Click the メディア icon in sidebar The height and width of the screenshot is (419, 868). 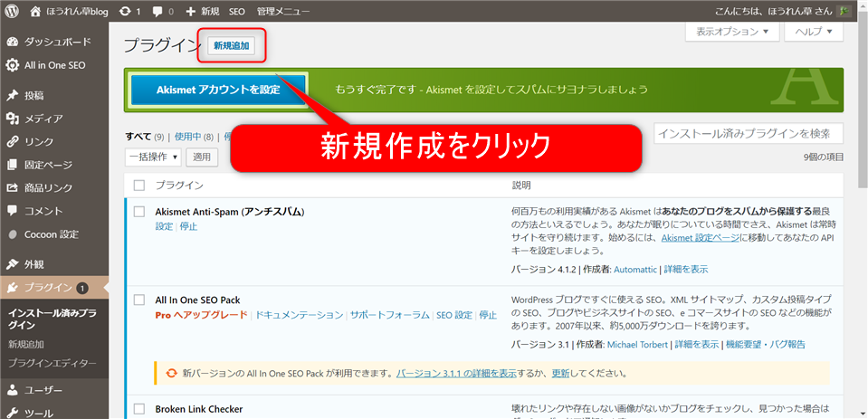click(x=12, y=119)
